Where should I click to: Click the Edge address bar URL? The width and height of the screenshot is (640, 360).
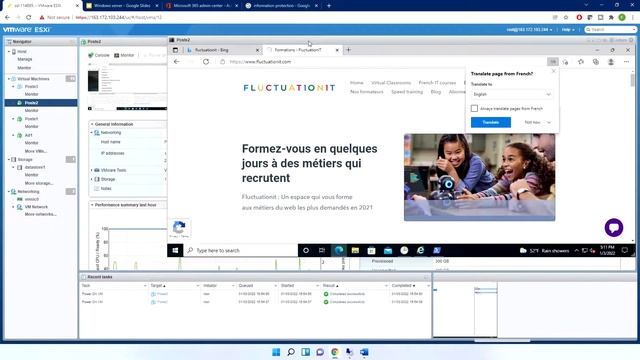(260, 62)
